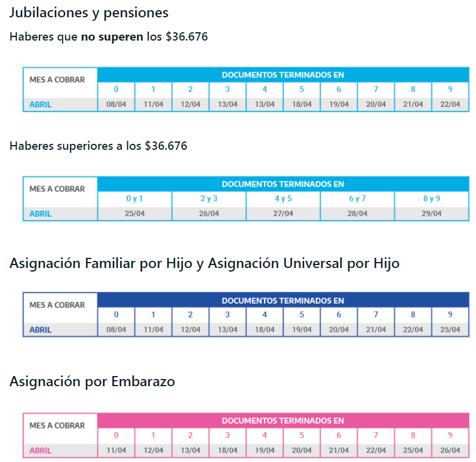This screenshot has width=476, height=462.
Task: Click the pink "DOCUMENTOS TERMINADOS EN" header bar
Action: pyautogui.click(x=283, y=421)
